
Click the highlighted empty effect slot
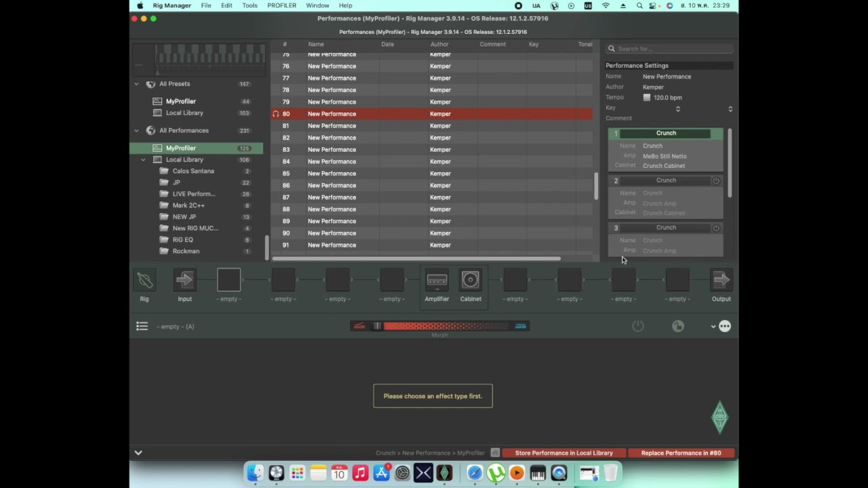point(229,280)
